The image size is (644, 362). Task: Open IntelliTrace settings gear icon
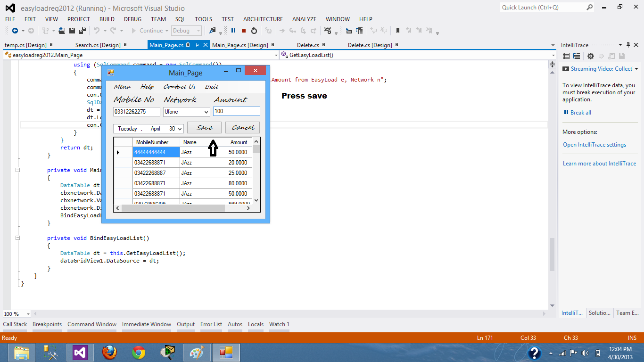click(x=590, y=56)
